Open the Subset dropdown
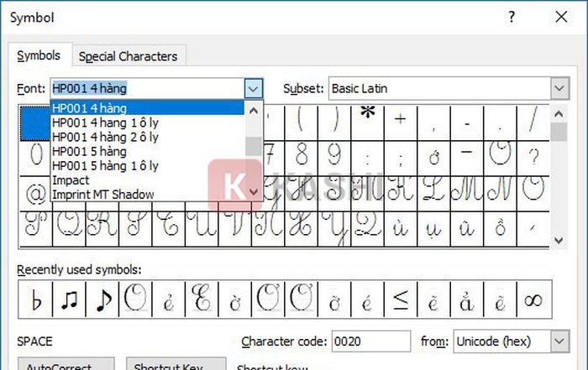This screenshot has width=588, height=370. pyautogui.click(x=559, y=88)
